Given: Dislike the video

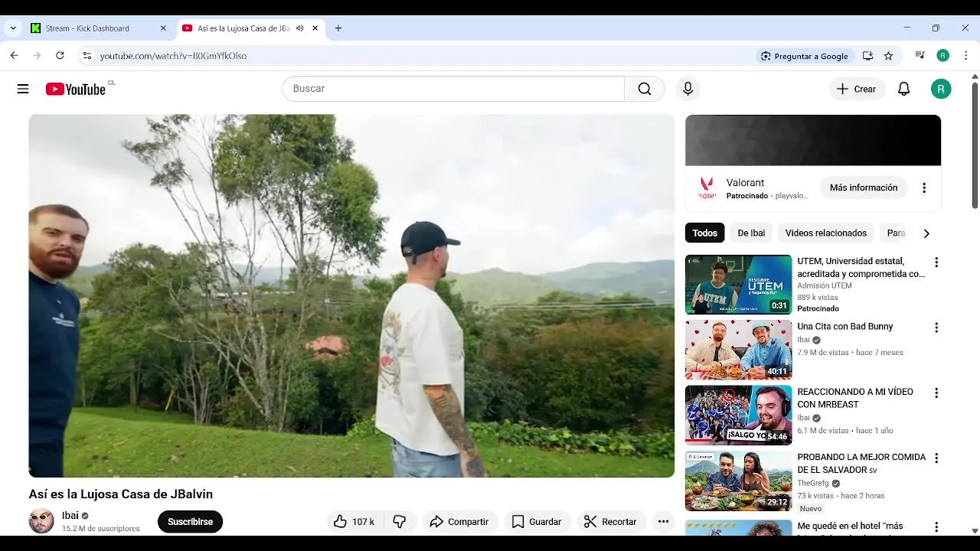Looking at the screenshot, I should pos(400,522).
